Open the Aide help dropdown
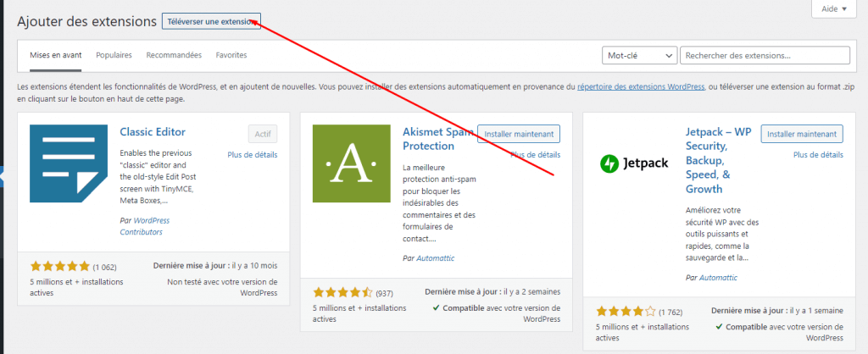The image size is (868, 354). tap(834, 8)
